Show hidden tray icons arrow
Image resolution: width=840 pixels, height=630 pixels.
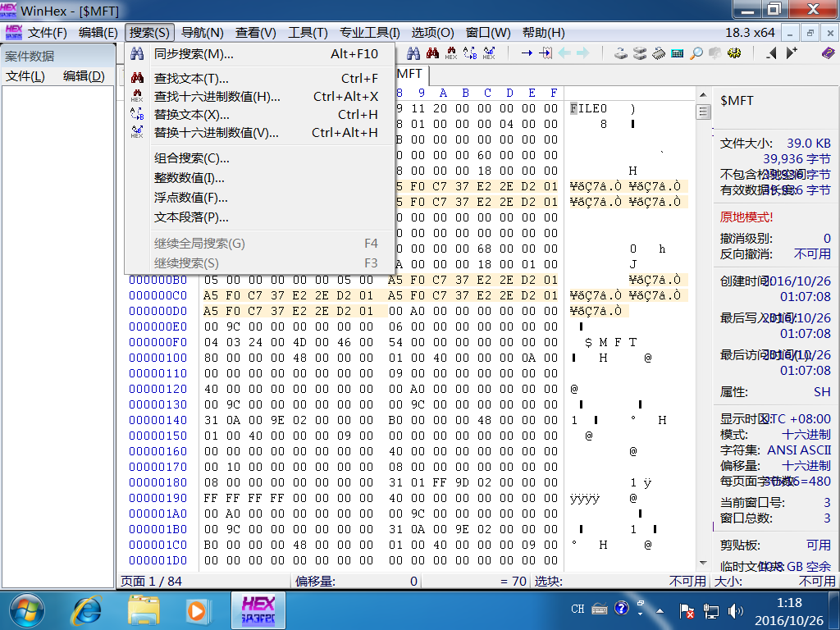click(660, 610)
